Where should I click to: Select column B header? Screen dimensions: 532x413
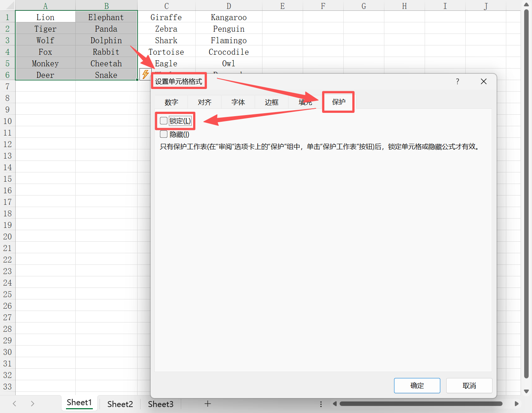point(106,6)
